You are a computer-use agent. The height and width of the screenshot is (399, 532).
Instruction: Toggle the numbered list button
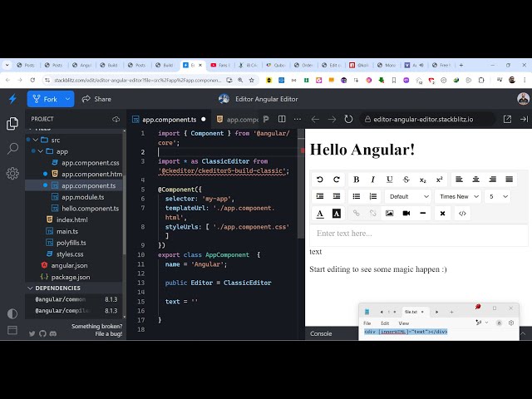[x=373, y=196]
